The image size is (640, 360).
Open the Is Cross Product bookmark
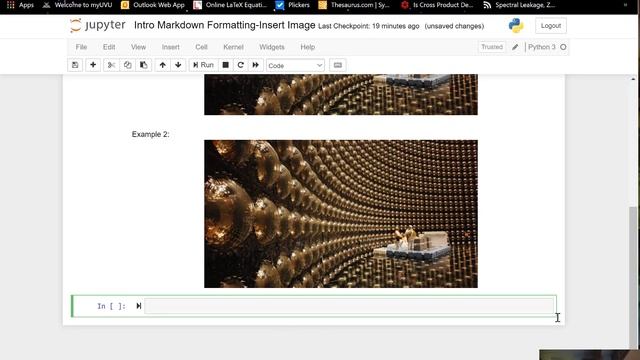(x=437, y=5)
